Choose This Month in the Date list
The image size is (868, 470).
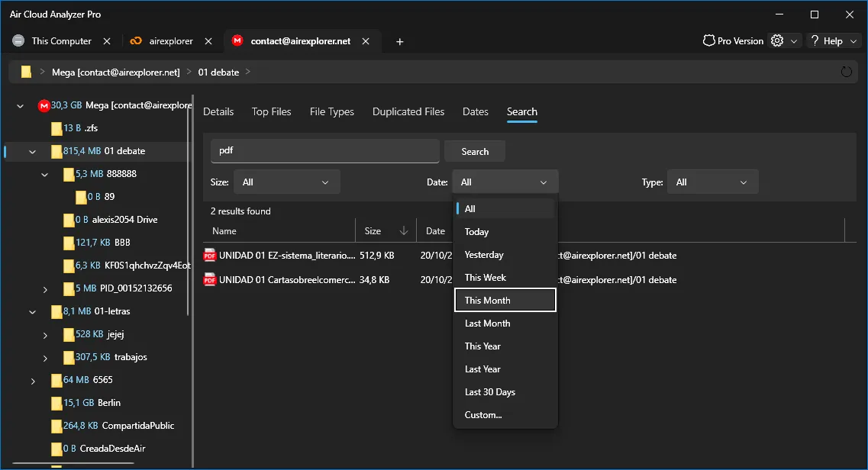tap(505, 301)
